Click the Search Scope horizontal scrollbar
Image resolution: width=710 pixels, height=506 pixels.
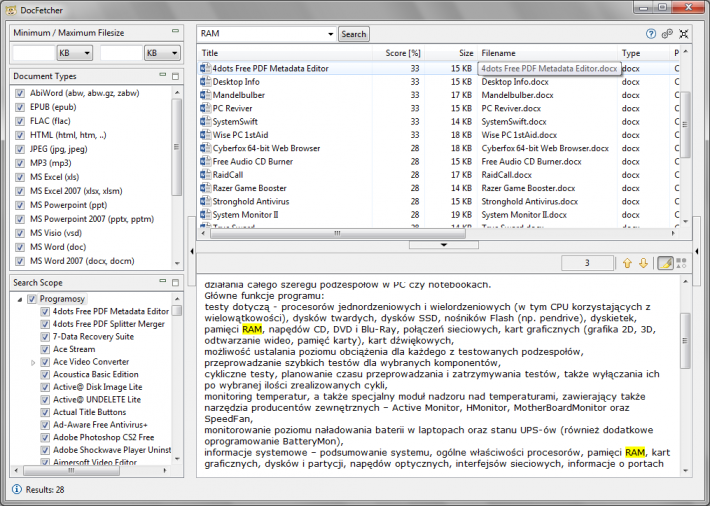[x=72, y=471]
